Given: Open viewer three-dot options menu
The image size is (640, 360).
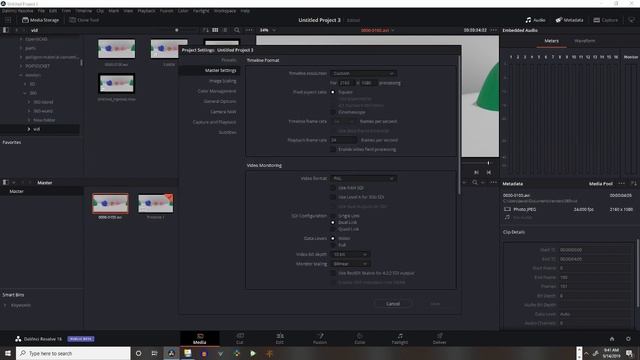Looking at the screenshot, I should pyautogui.click(x=493, y=30).
